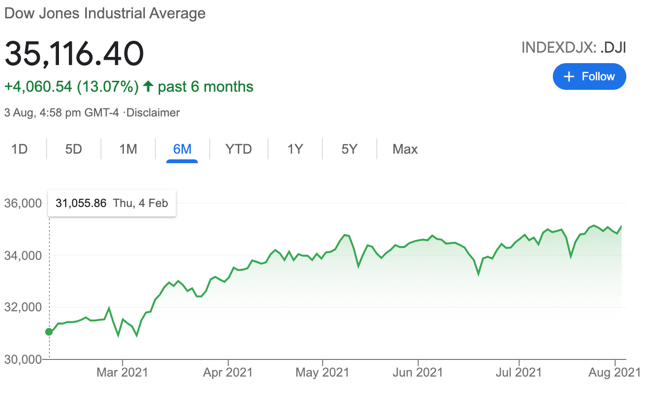
Task: Click the Mar 2021 axis label
Action: coord(122,373)
